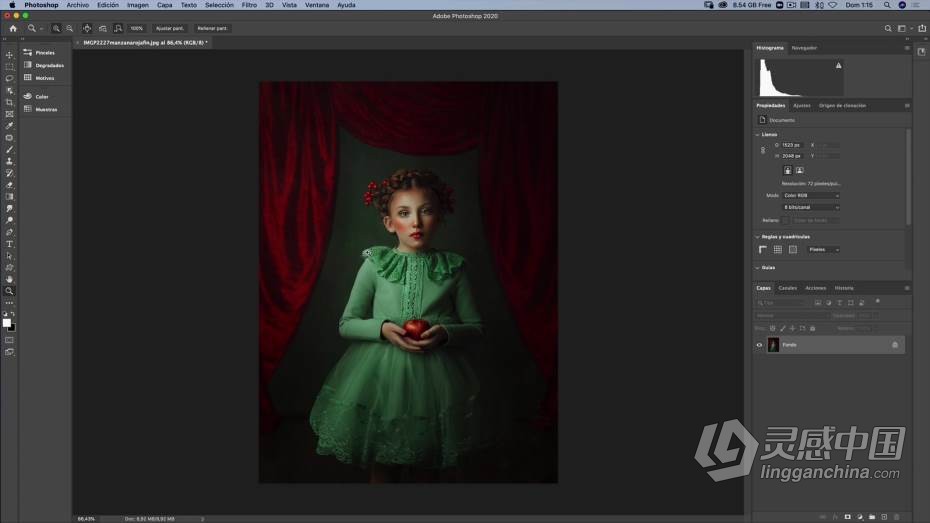Toggle rulers icon in Reglas y cuadrículas

point(763,250)
